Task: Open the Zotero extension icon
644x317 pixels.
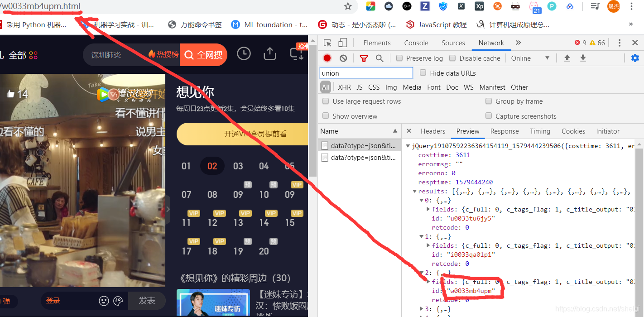Action: 425,6
